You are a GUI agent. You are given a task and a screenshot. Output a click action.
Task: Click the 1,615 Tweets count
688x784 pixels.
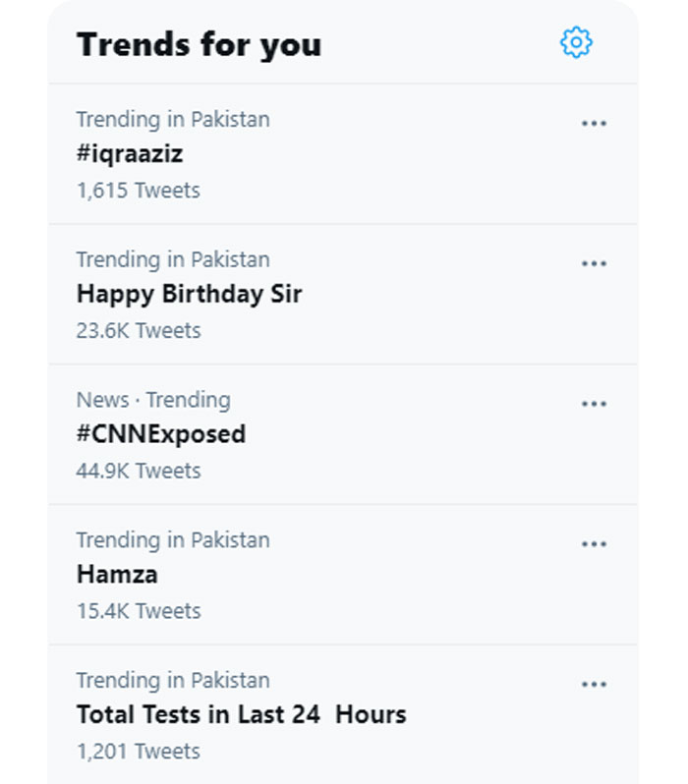pyautogui.click(x=138, y=190)
